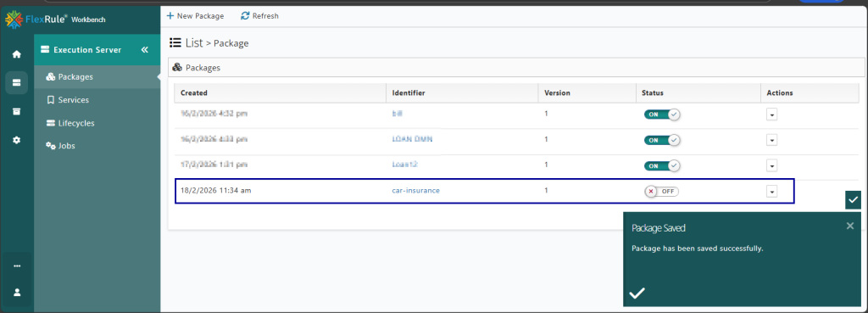This screenshot has height=313, width=868.
Task: Click version 1 in car-insurance row
Action: (546, 191)
